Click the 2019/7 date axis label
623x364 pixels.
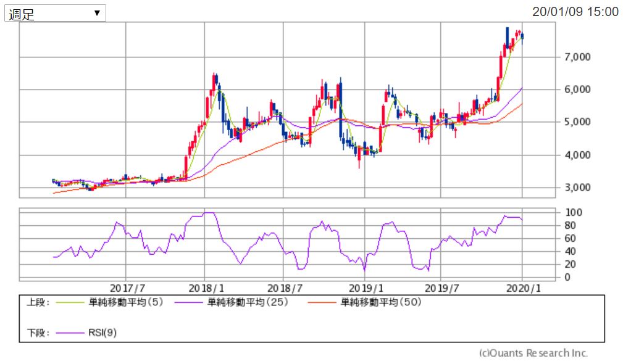442,288
